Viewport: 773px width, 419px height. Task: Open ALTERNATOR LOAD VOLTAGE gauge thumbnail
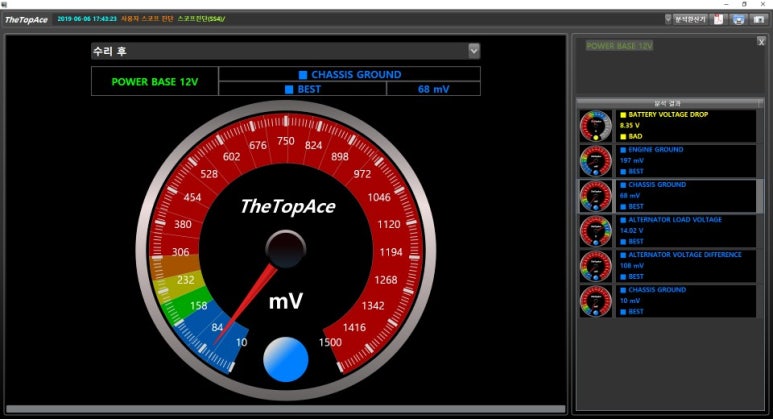click(x=596, y=231)
